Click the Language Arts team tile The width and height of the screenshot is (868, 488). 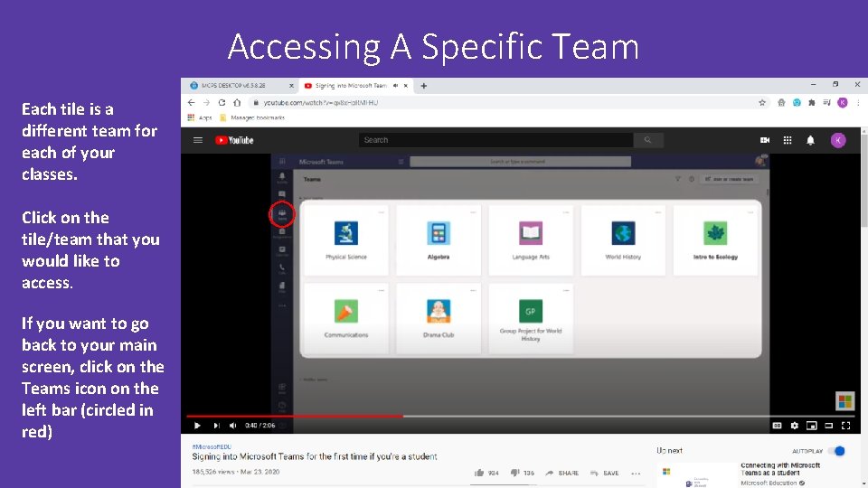[531, 240]
